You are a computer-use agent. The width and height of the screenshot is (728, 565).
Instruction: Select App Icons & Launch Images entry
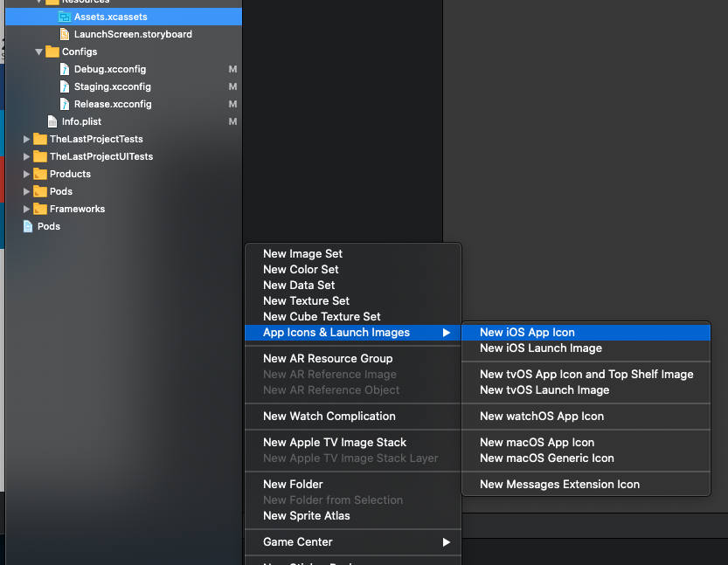point(353,333)
